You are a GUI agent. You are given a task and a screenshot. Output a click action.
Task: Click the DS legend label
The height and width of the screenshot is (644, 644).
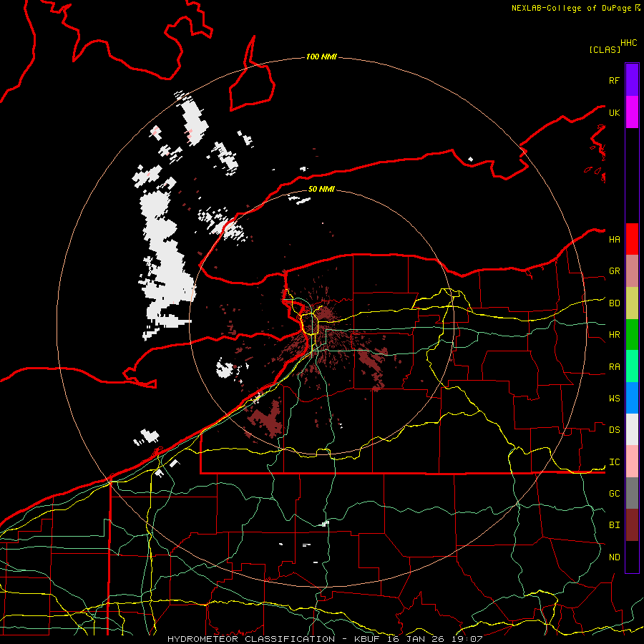pos(615,429)
